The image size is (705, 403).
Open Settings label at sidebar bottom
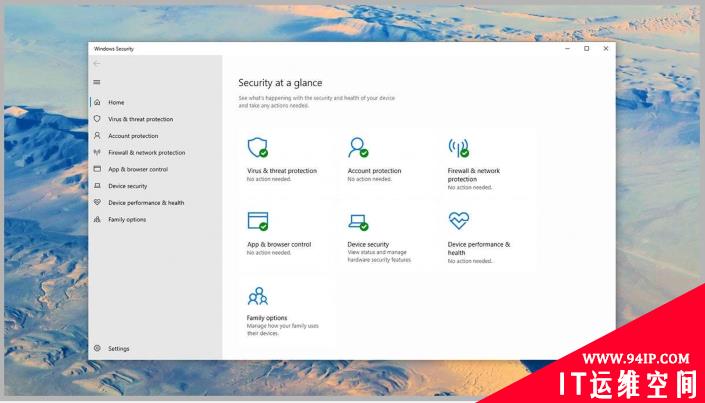coord(119,349)
